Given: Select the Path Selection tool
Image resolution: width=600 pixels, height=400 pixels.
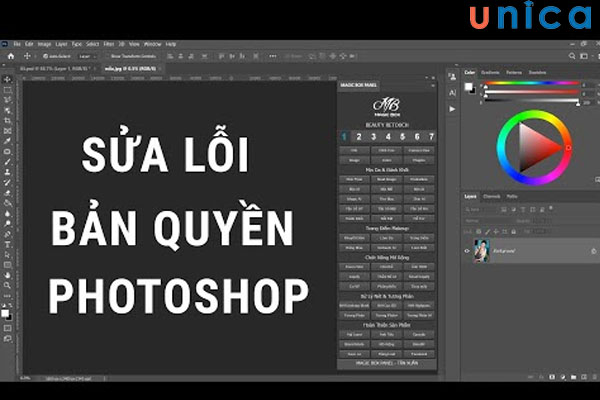Looking at the screenshot, I should pyautogui.click(x=7, y=255).
